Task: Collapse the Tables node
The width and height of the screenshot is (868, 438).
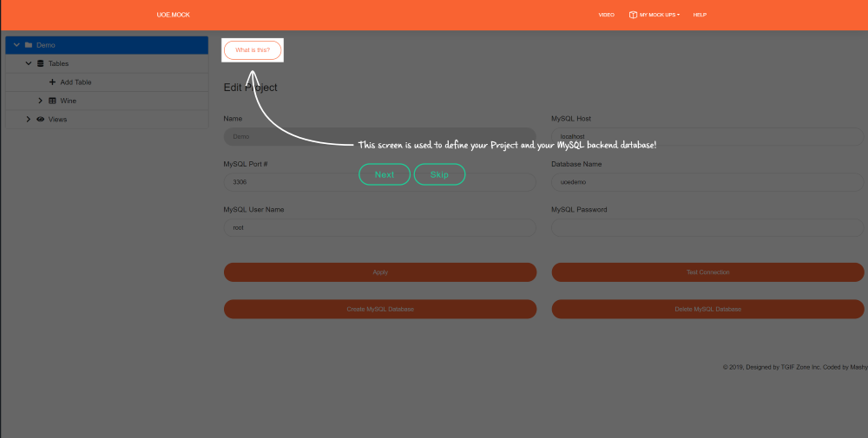Action: click(29, 63)
